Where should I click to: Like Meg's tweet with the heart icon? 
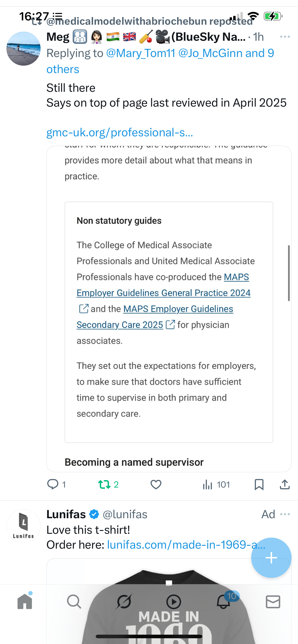156,484
